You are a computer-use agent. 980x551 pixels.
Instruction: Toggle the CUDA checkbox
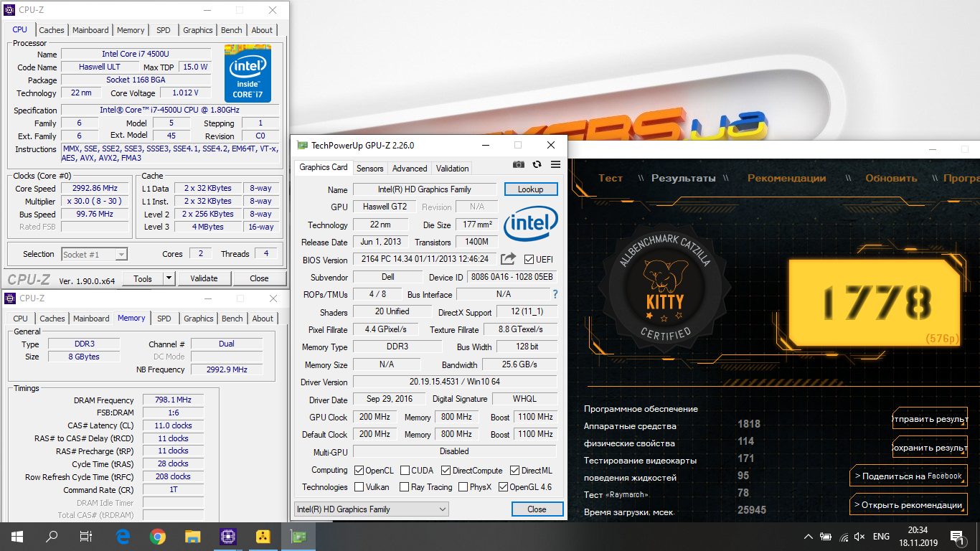pos(404,471)
